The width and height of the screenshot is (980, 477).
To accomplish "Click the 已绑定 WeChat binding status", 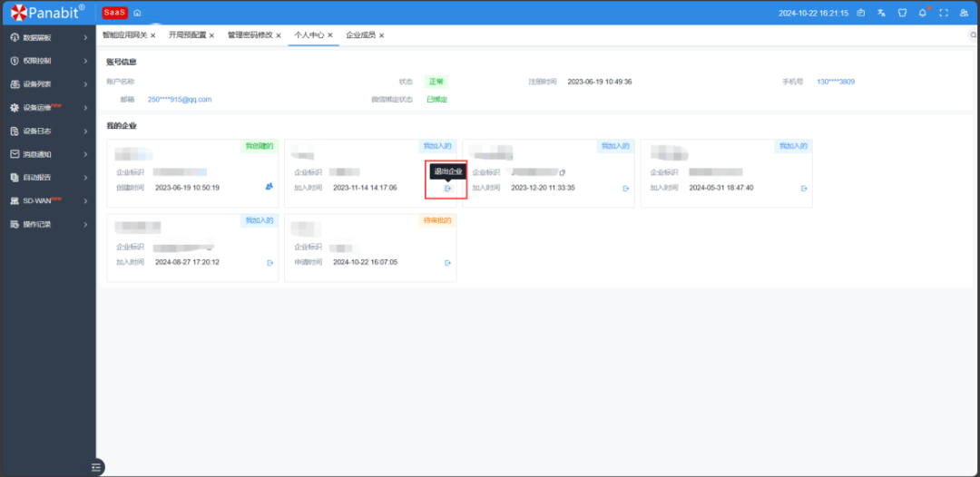I will pyautogui.click(x=436, y=99).
